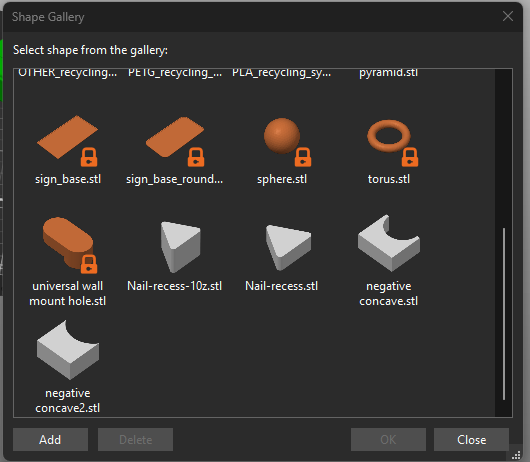Click the lock icon on universal wall mount hole
This screenshot has width=530, height=462.
pos(89,264)
